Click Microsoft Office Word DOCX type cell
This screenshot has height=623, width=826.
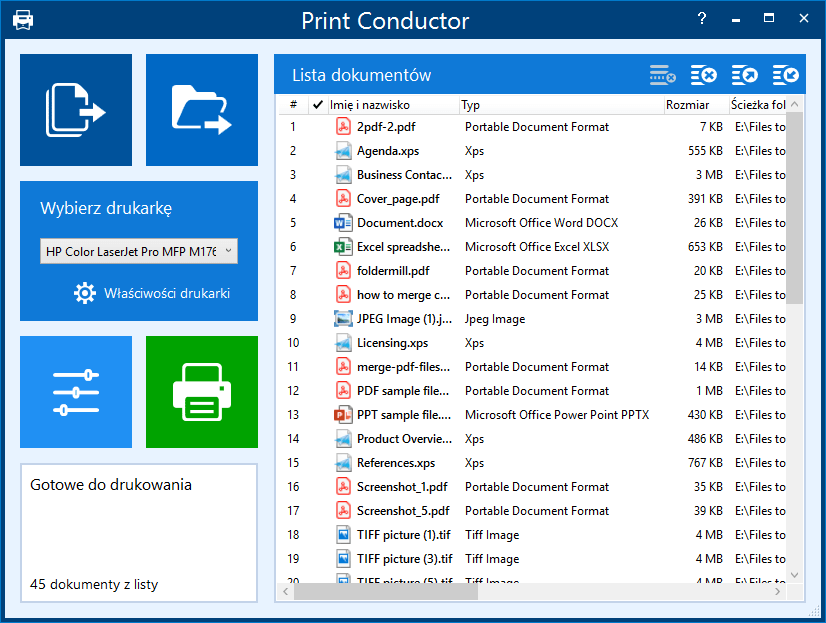click(x=541, y=223)
